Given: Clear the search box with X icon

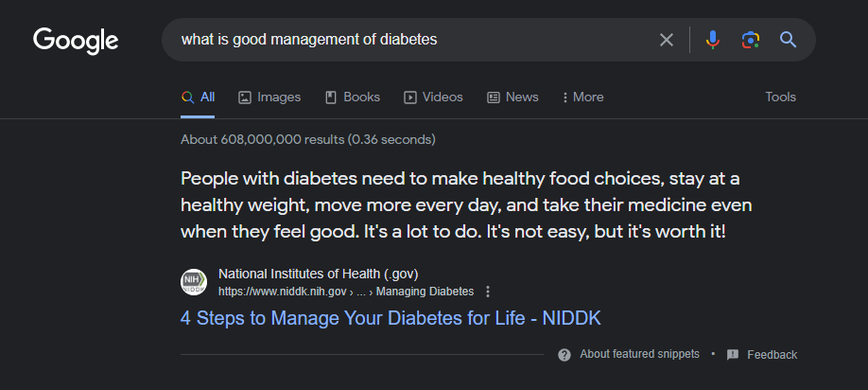Looking at the screenshot, I should click(x=667, y=40).
